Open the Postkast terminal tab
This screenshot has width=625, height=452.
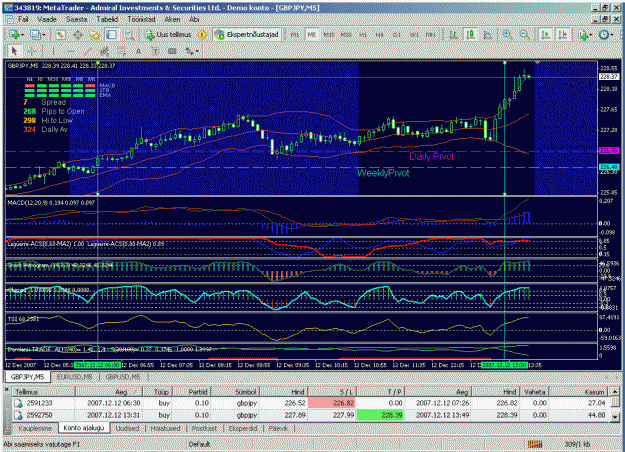(x=204, y=428)
